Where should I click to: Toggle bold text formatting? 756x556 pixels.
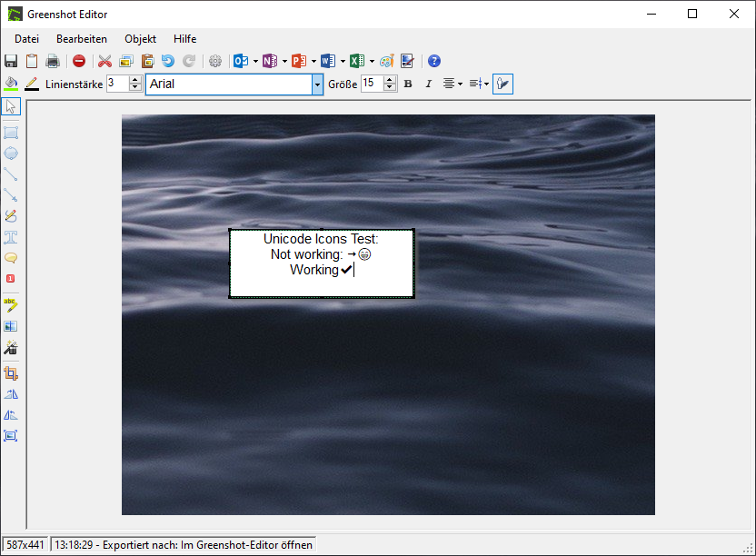tap(407, 83)
